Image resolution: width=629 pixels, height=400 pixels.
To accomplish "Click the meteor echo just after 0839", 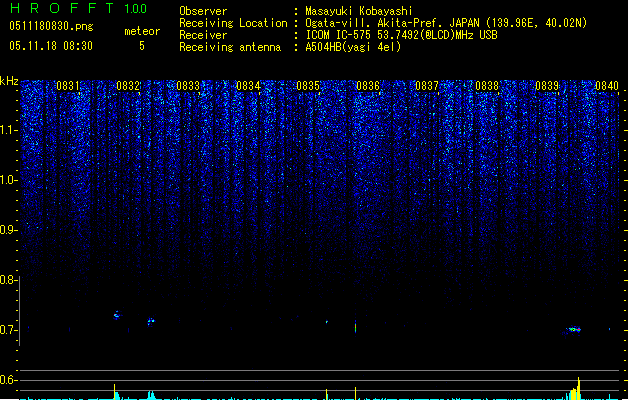I will click(574, 329).
